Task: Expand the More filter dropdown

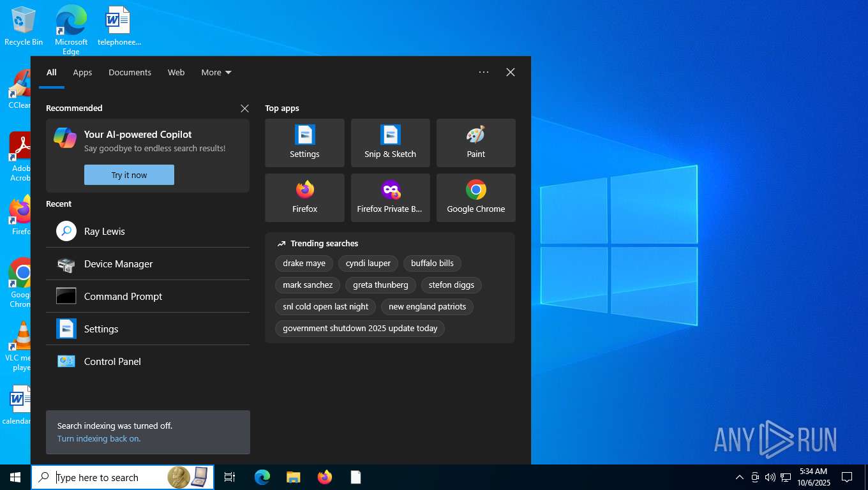Action: tap(216, 72)
